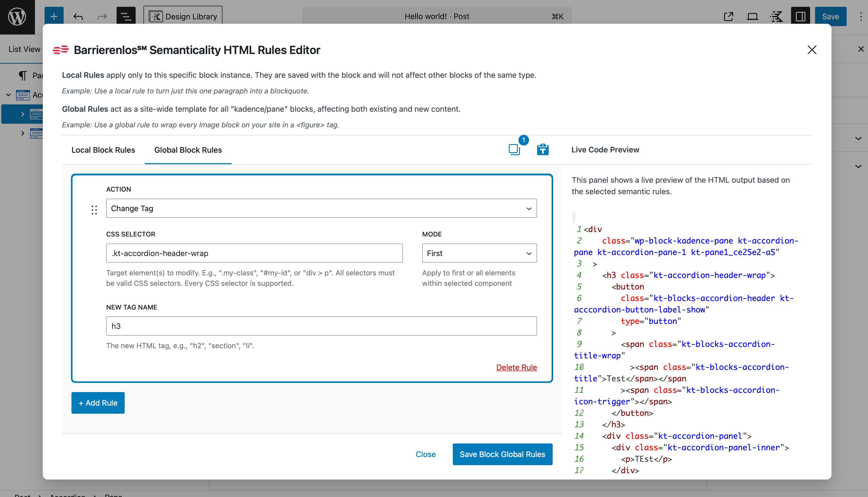Open the Action dropdown showing Change Tag
The height and width of the screenshot is (497, 868).
(x=321, y=208)
